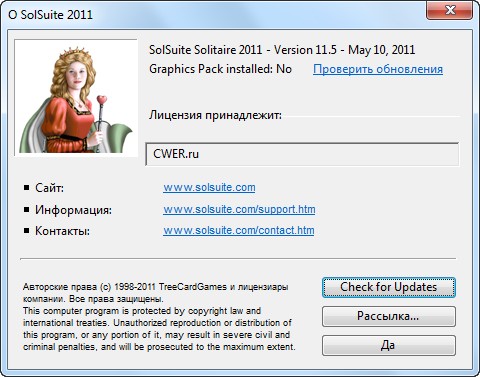Click the Queen of Hearts card picture
This screenshot has width=480, height=377.
(x=76, y=98)
